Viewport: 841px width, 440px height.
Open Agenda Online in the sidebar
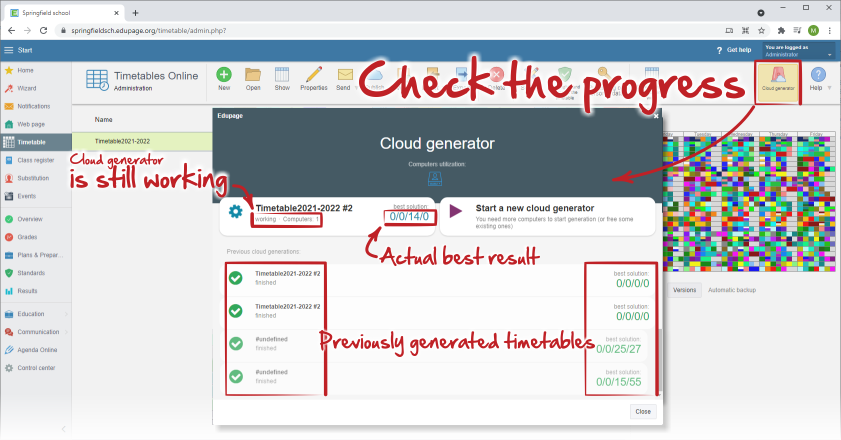coord(35,350)
